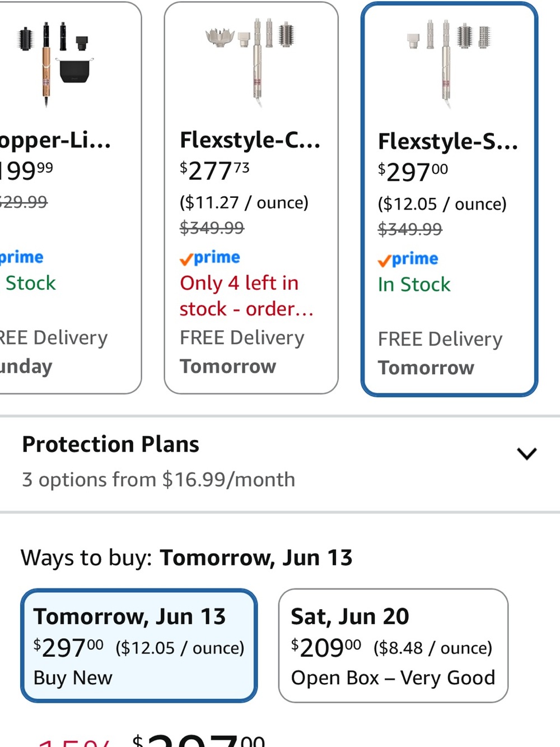Viewport: 560px width, 747px height.
Task: Tap the prime badge under $297.00 variant
Action: pyautogui.click(x=408, y=259)
